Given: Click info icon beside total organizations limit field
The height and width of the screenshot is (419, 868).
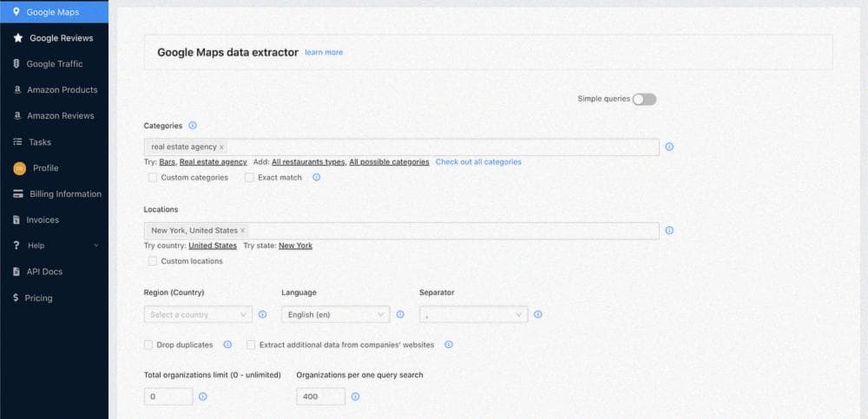Looking at the screenshot, I should (202, 396).
